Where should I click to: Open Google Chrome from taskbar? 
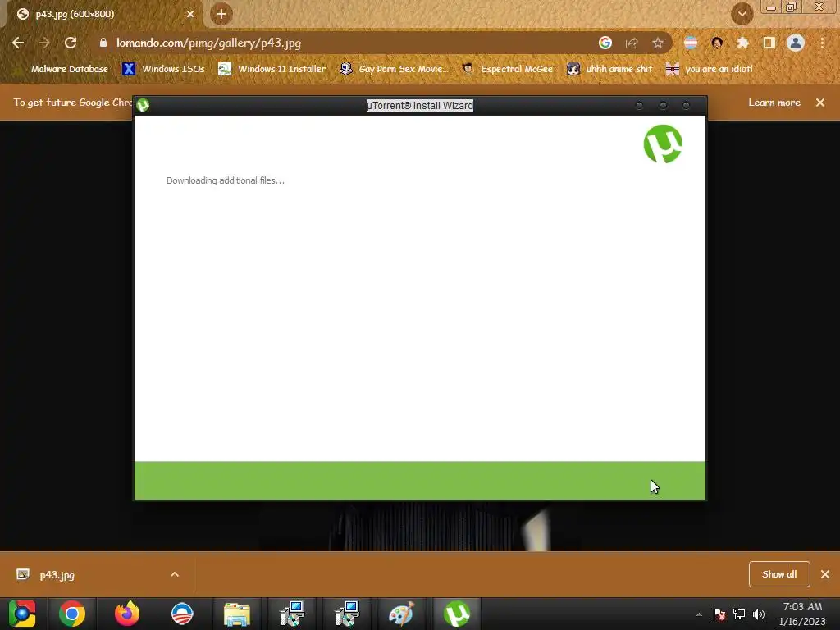pyautogui.click(x=72, y=614)
